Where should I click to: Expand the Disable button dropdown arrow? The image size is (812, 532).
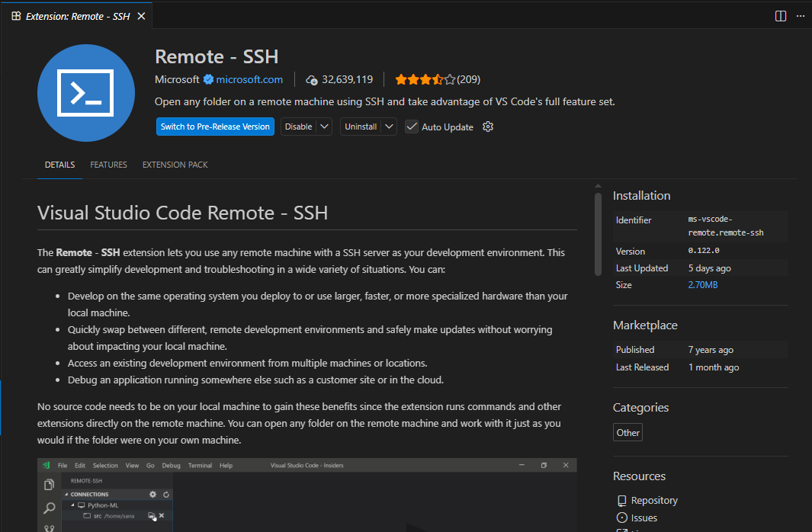(324, 127)
